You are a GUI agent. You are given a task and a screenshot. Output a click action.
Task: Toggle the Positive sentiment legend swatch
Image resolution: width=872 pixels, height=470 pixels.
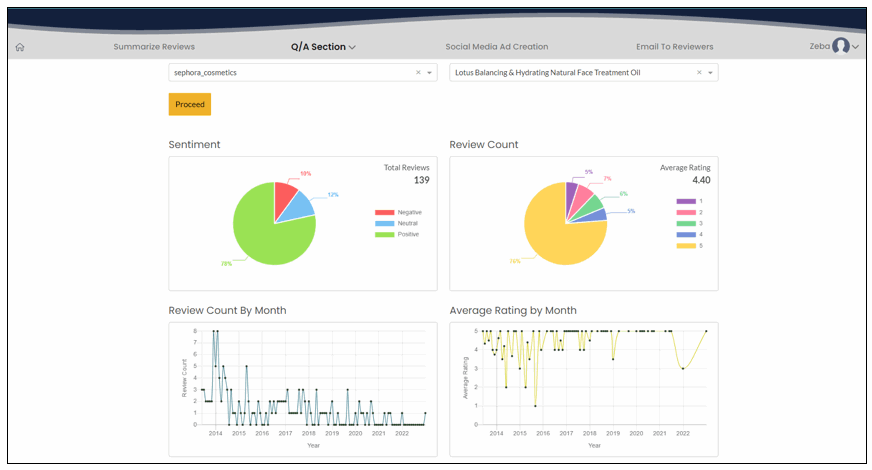coord(384,235)
